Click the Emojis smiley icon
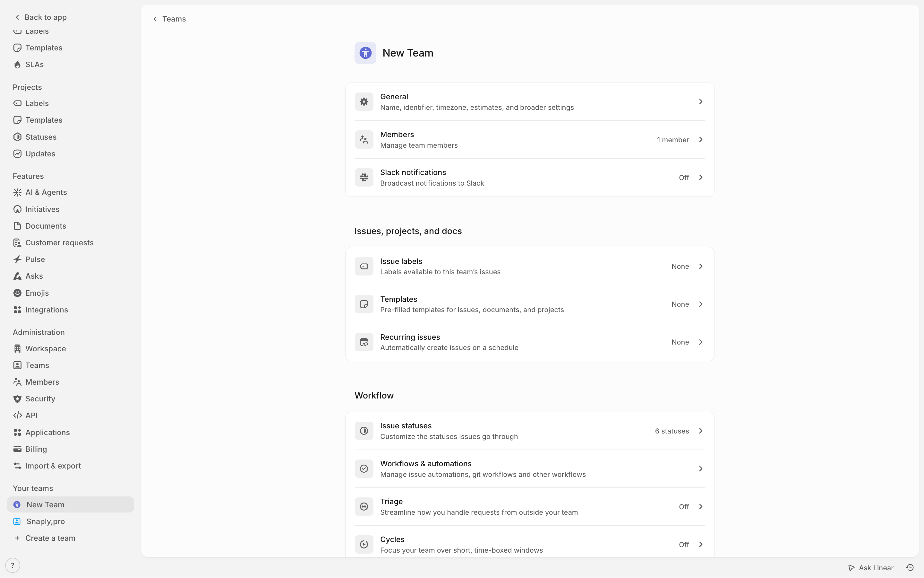 [x=17, y=293]
